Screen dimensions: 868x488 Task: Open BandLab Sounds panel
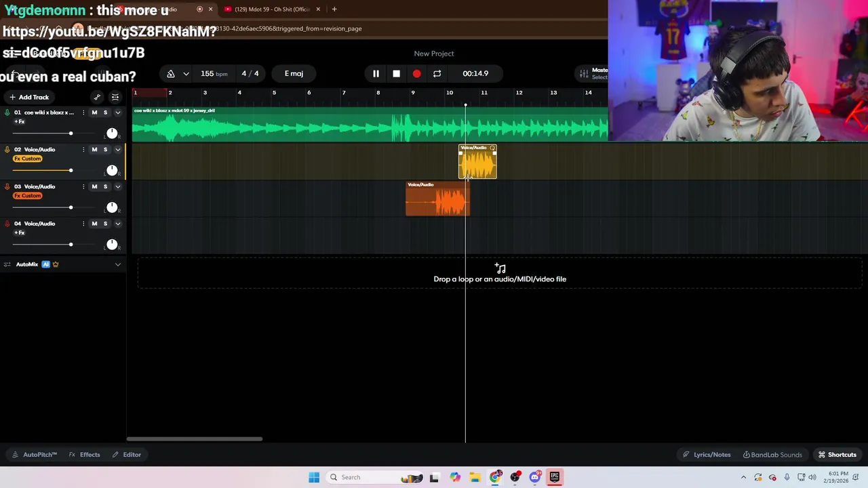click(772, 455)
